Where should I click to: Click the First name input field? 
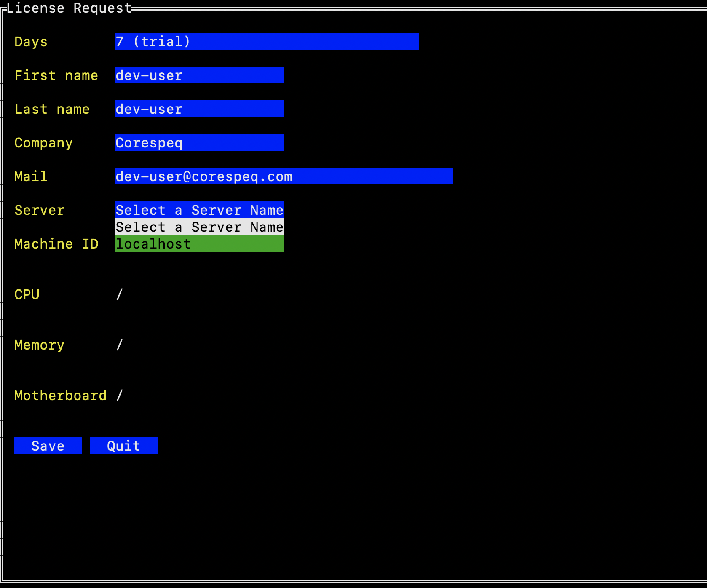point(199,75)
